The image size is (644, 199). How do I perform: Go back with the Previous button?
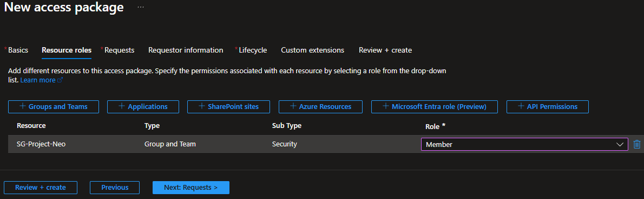(x=115, y=188)
